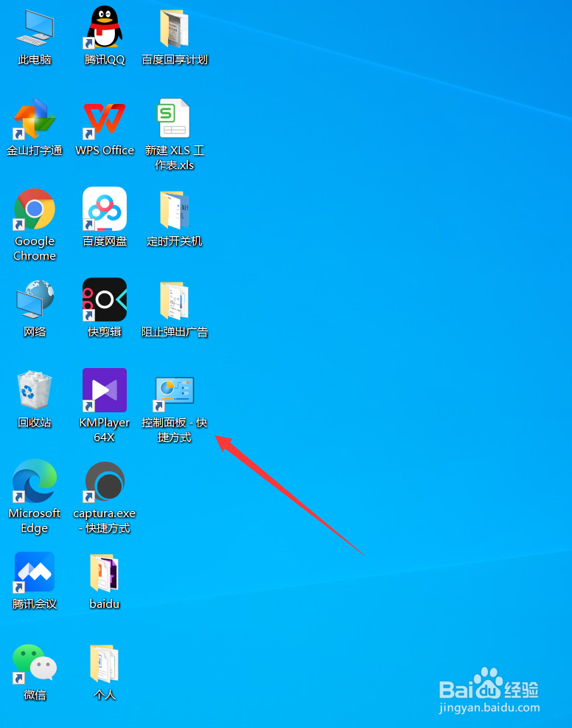Click the Google Chrome shortcut icon
This screenshot has height=728, width=572.
coord(35,209)
